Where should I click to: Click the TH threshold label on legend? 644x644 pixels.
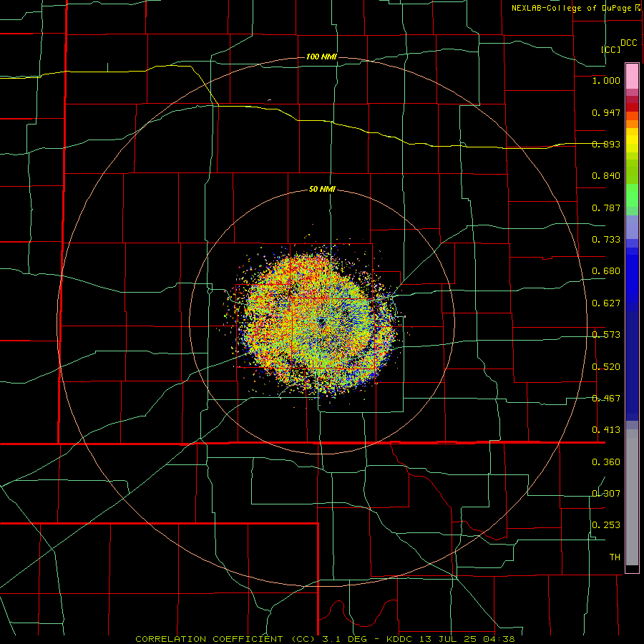tap(615, 557)
